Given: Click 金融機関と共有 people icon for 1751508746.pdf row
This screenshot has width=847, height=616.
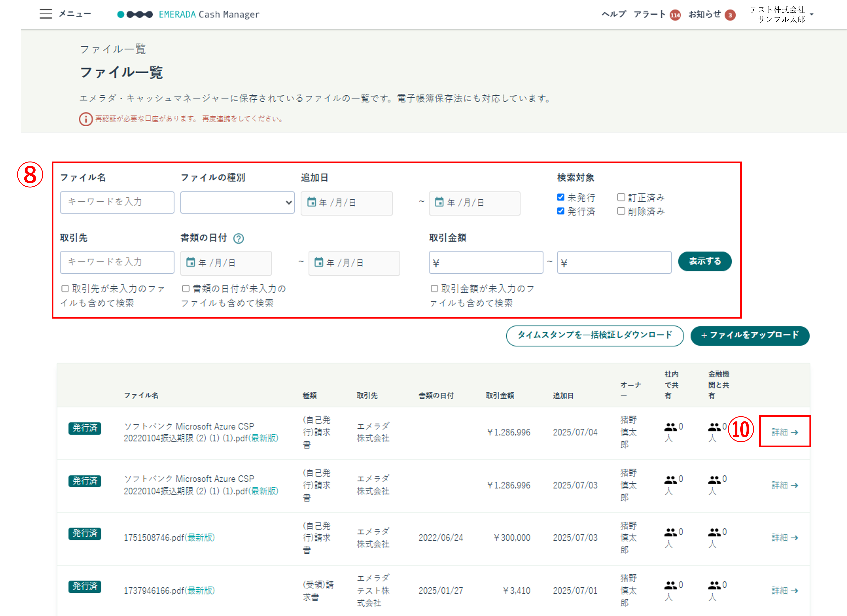Looking at the screenshot, I should [x=714, y=532].
